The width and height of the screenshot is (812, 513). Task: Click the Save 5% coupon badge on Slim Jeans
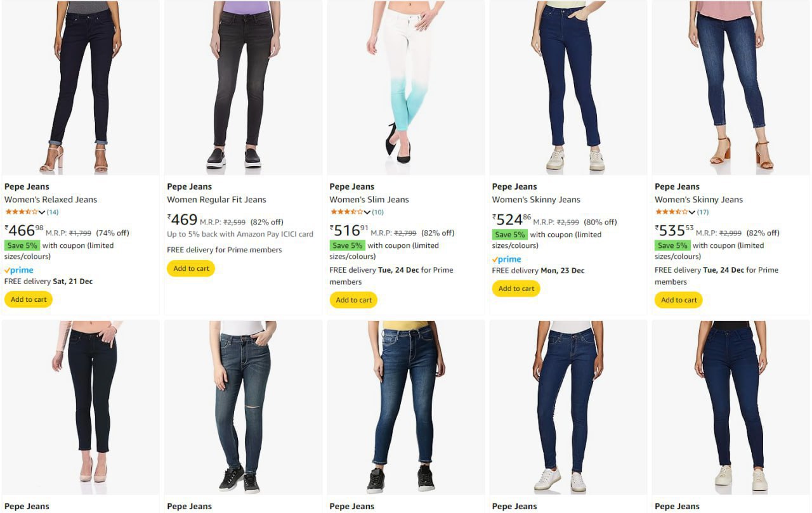click(347, 245)
